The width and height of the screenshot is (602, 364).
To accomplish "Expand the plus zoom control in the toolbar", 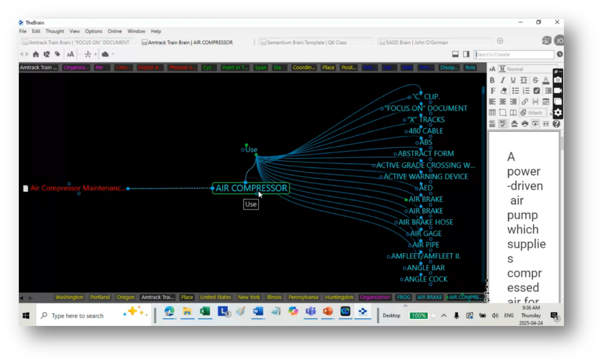I will [x=95, y=54].
